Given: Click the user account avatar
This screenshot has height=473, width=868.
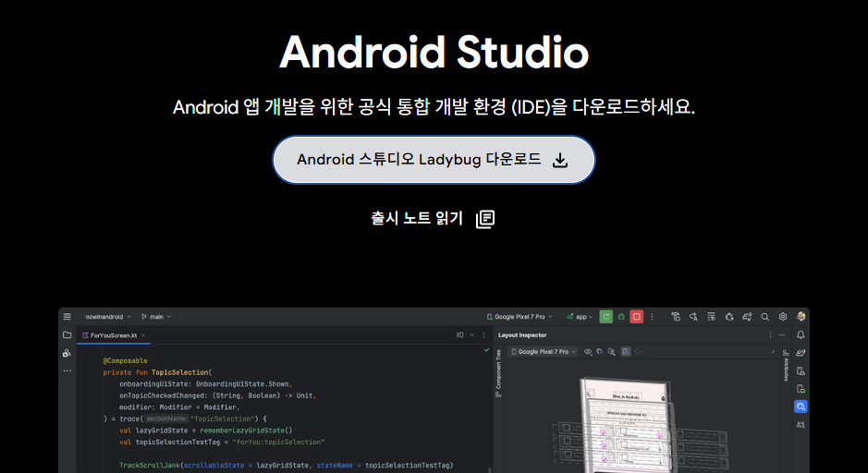Looking at the screenshot, I should pyautogui.click(x=801, y=317).
